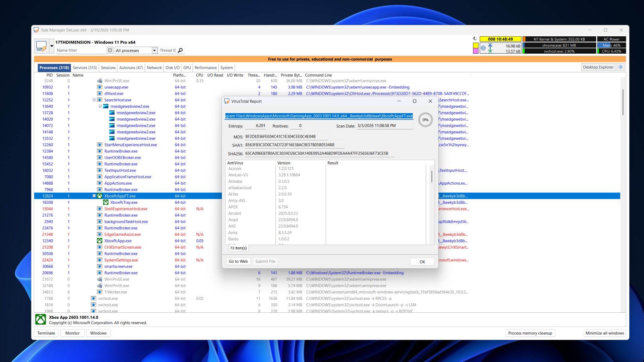
Task: Click the VirusTotal Report dialog title icon
Action: [227, 101]
